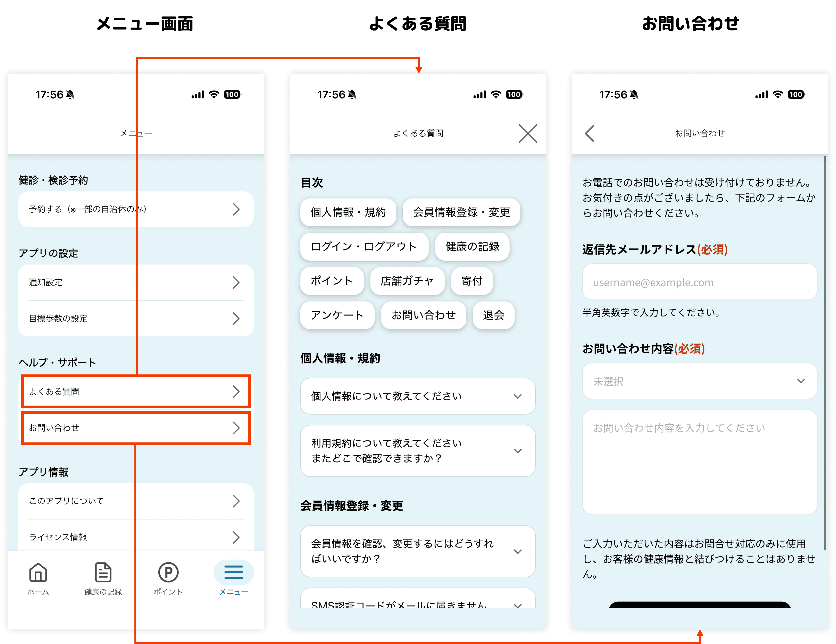Focus the お問い合わせ内容 text area
The image size is (836, 644).
[699, 462]
